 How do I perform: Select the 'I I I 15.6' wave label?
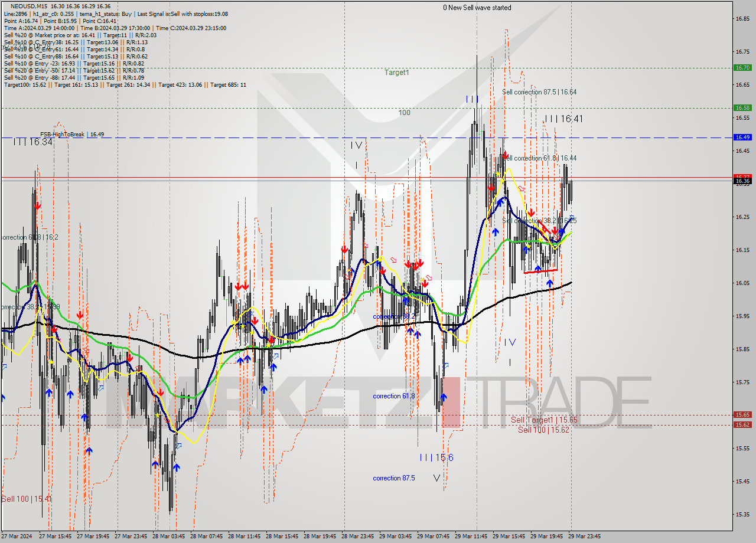click(436, 458)
